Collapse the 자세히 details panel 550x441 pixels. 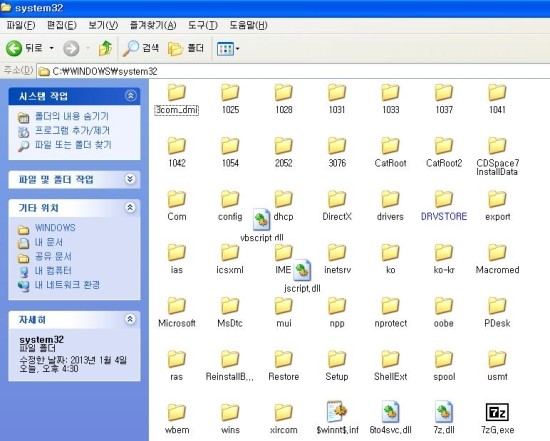[130, 319]
